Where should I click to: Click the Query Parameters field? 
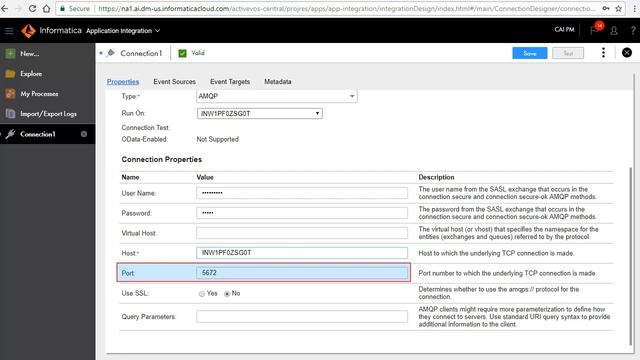(302, 316)
